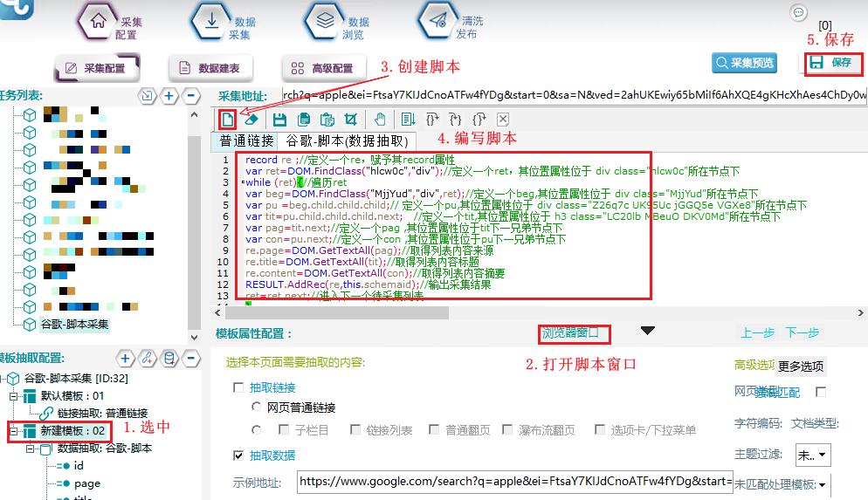This screenshot has height=500, width=868.
Task: Toggle the 普通翻页 checkbox
Action: [x=435, y=429]
